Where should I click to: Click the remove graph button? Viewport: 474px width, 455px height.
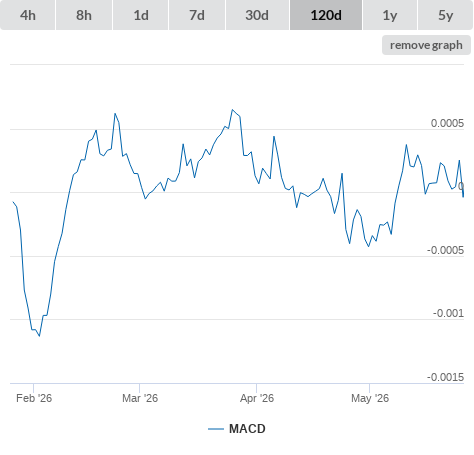point(426,45)
